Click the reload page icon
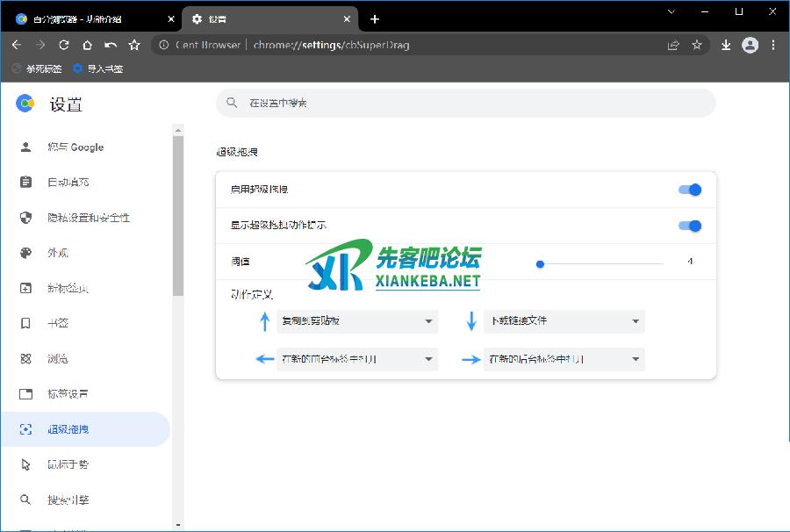This screenshot has height=532, width=790. pyautogui.click(x=63, y=45)
